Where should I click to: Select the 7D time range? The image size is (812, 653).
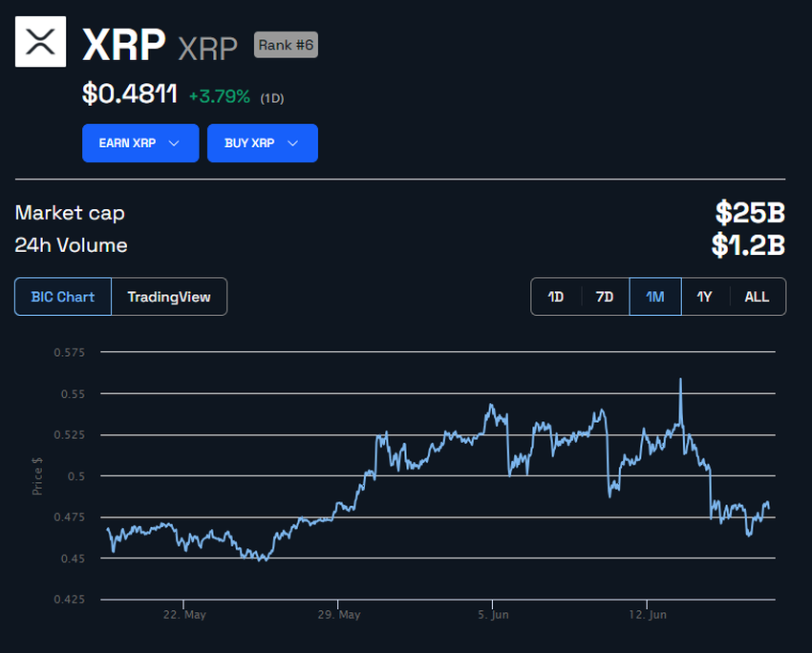pyautogui.click(x=605, y=297)
